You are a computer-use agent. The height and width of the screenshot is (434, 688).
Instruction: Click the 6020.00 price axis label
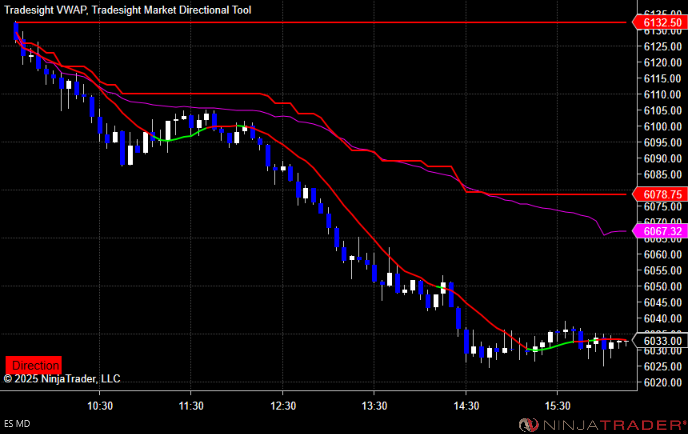tap(663, 382)
